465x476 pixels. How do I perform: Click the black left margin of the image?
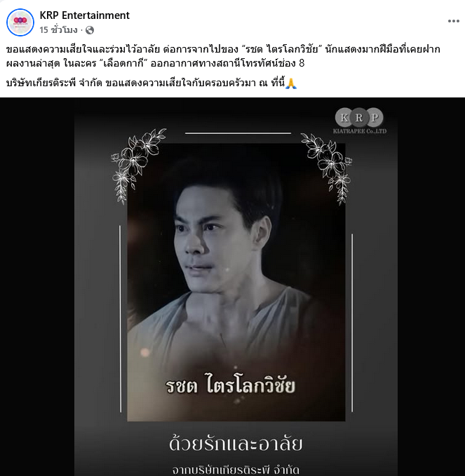point(37,287)
